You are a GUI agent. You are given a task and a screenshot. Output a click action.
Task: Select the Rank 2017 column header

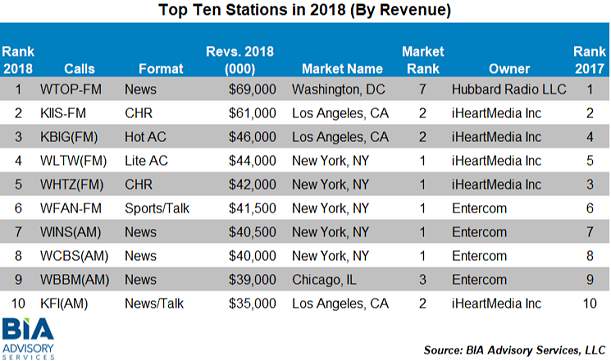[589, 60]
